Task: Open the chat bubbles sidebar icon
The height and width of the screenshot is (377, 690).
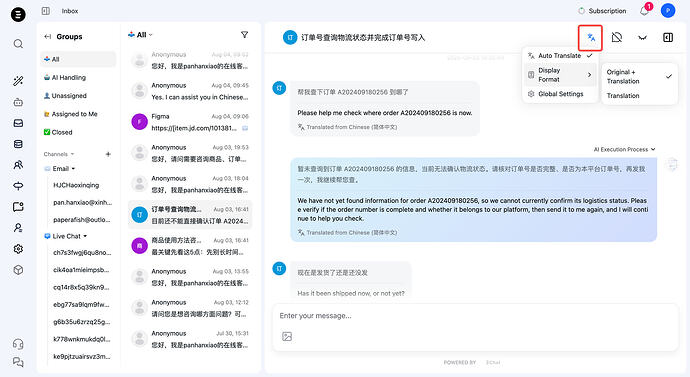Action: [x=18, y=362]
